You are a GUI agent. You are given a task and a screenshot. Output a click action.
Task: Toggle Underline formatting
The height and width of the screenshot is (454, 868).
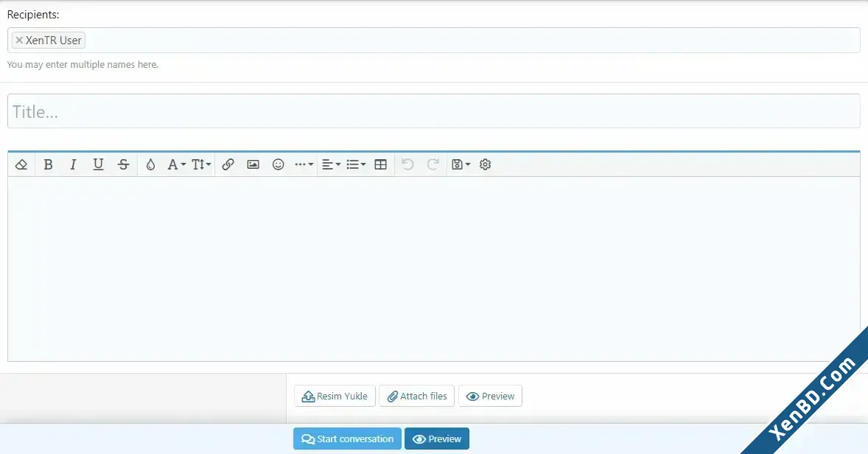click(98, 164)
